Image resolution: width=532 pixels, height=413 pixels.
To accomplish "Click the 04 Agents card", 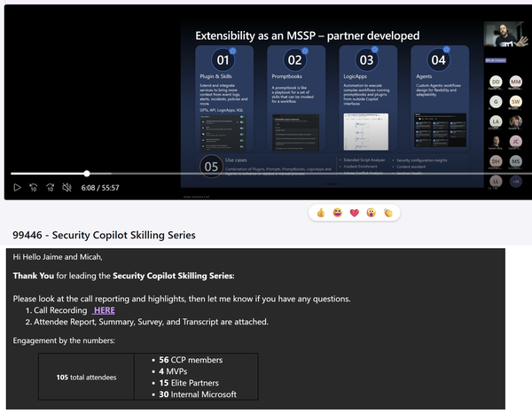I will [x=440, y=97].
